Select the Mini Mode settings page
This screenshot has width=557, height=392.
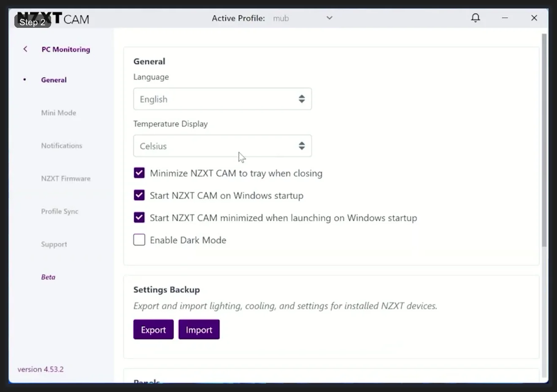point(58,113)
